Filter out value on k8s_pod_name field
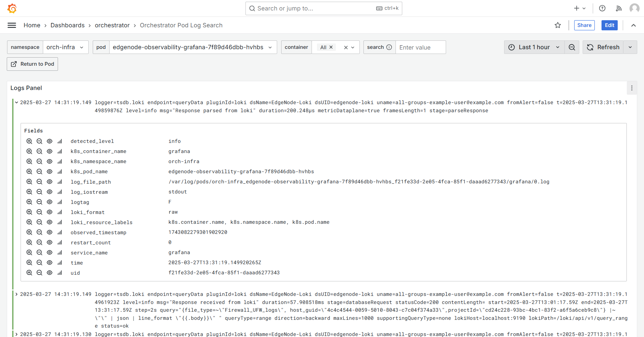The width and height of the screenshot is (644, 337). (39, 172)
